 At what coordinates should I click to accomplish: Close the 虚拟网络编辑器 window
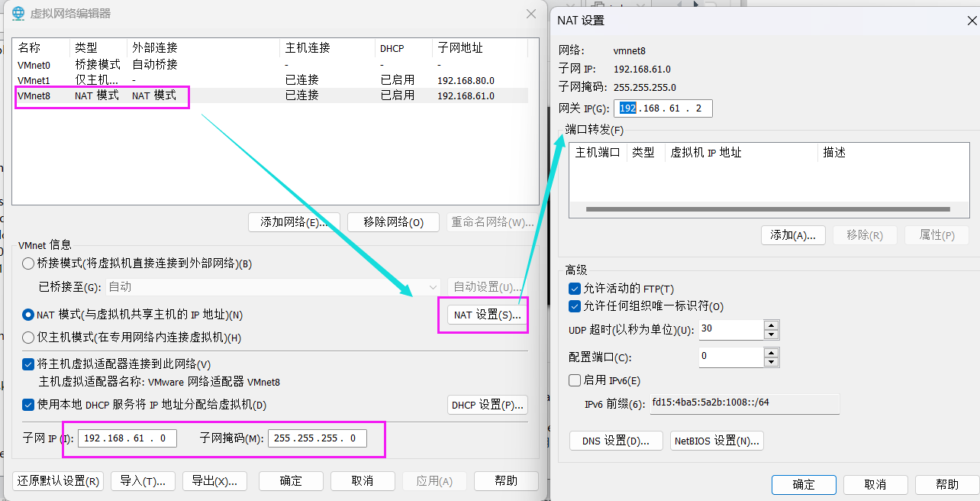531,14
